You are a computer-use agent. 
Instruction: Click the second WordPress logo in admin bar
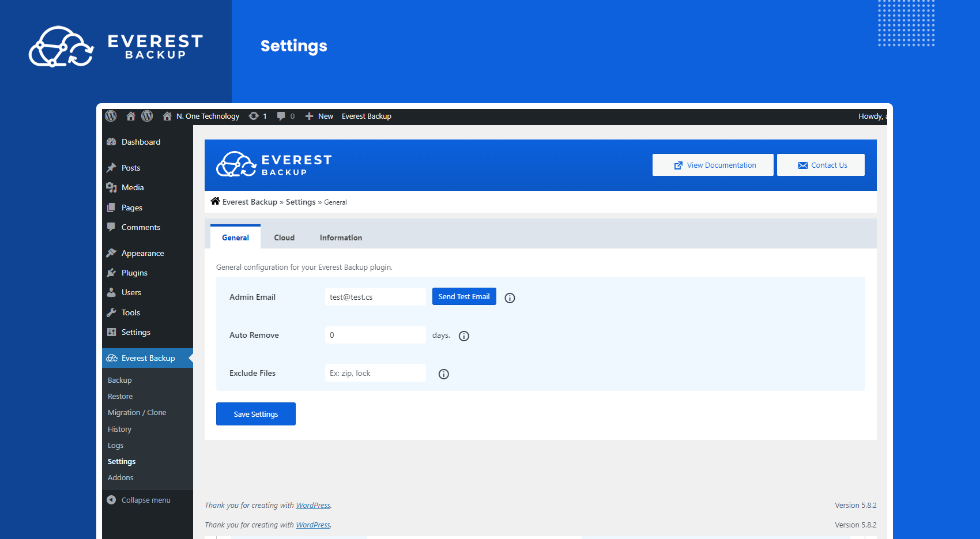coord(147,116)
